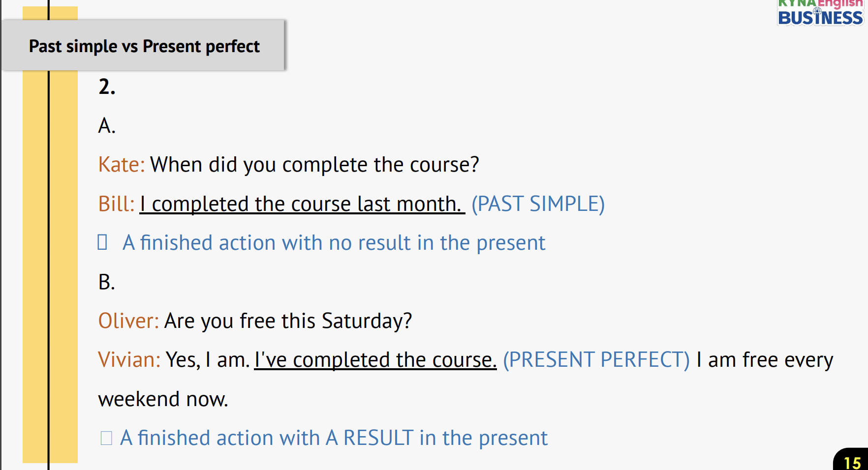Viewport: 868px width, 470px height.
Task: Click the page number 15 badge
Action: coord(852,462)
